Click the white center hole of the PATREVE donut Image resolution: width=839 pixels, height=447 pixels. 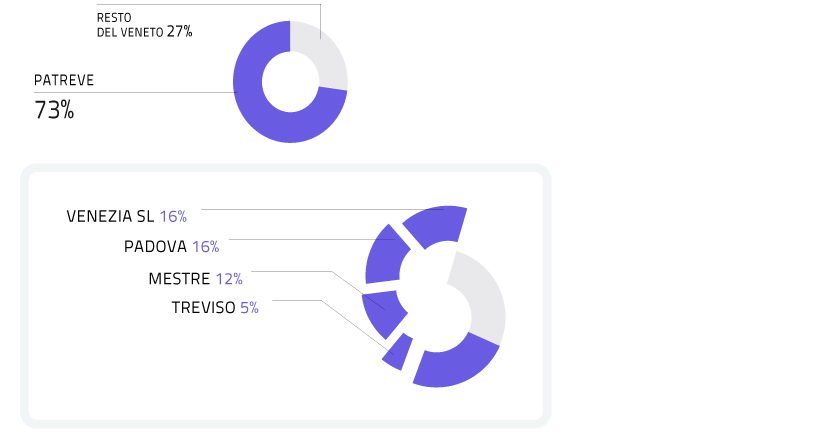(291, 82)
